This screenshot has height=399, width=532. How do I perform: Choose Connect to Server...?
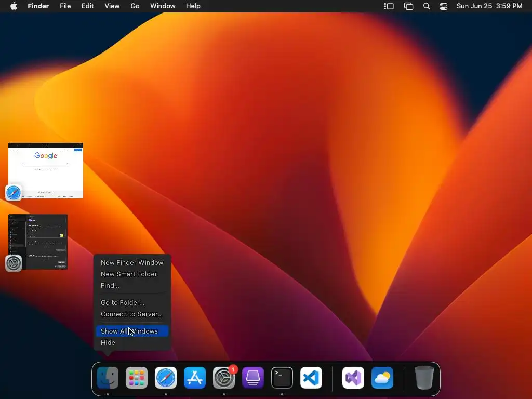[132, 314]
